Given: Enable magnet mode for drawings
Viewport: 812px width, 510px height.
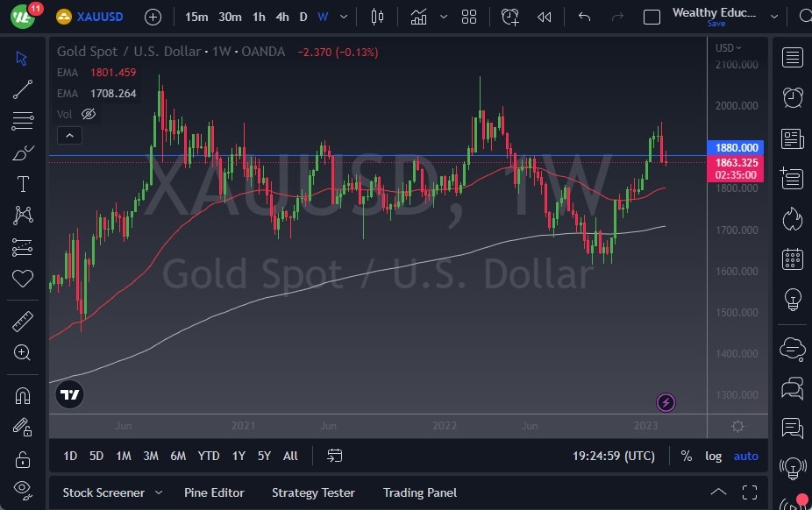Looking at the screenshot, I should (x=23, y=396).
